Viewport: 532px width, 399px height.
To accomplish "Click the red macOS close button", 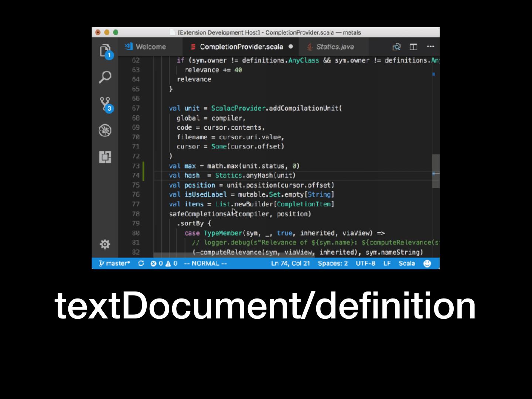I will [98, 33].
